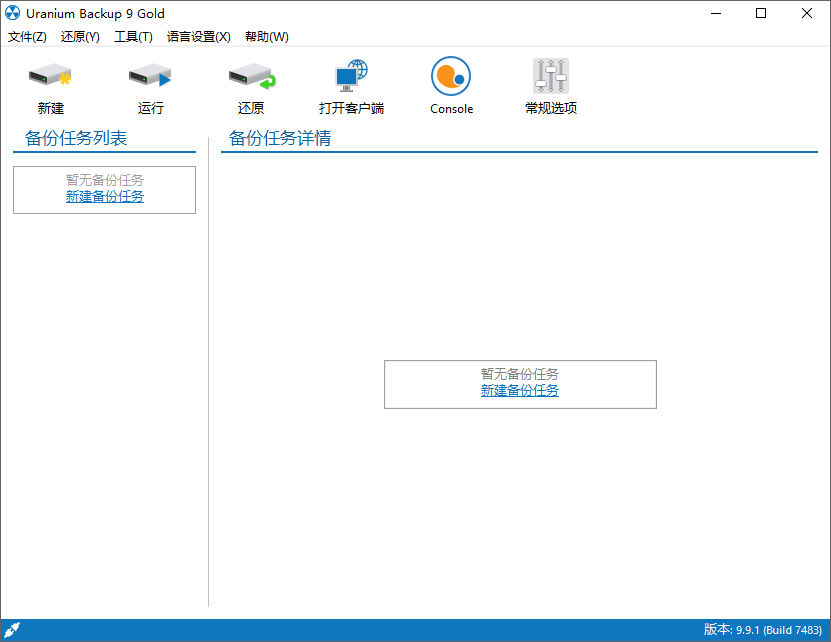Open the 语言设置(X) menu
The height and width of the screenshot is (642, 831).
(198, 36)
